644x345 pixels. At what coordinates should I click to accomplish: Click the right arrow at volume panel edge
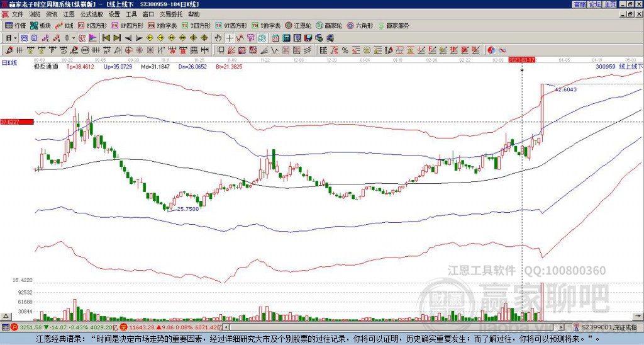(x=638, y=316)
